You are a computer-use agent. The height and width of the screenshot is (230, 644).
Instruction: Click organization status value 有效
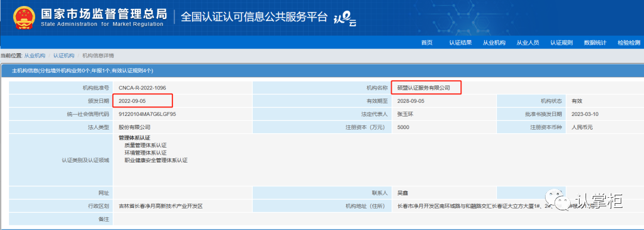click(577, 101)
